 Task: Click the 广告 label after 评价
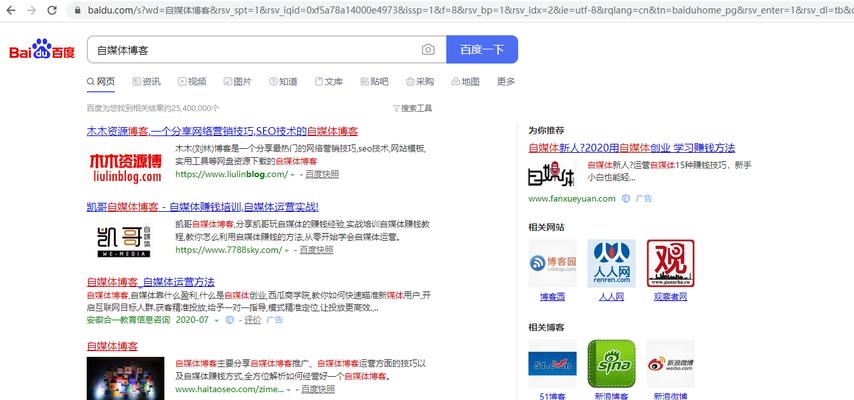coord(274,320)
